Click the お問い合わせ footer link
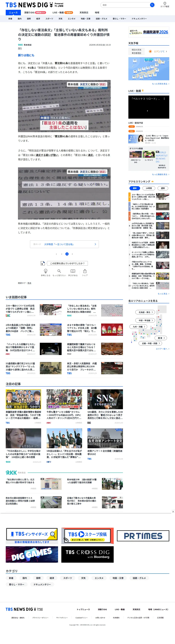 click(100, 618)
